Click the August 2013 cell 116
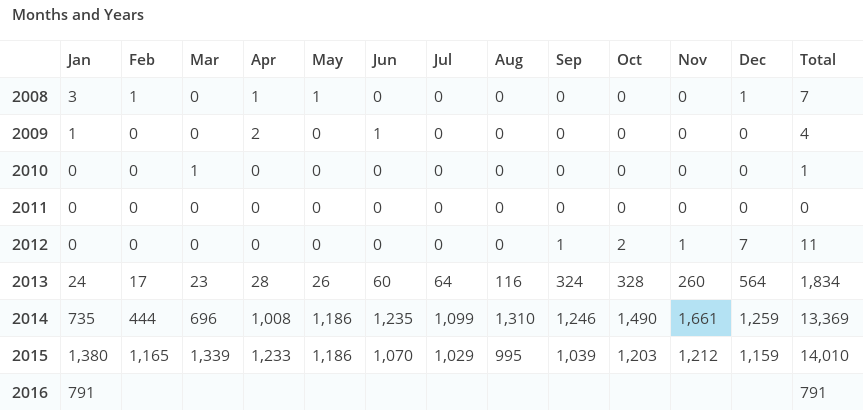 click(508, 281)
